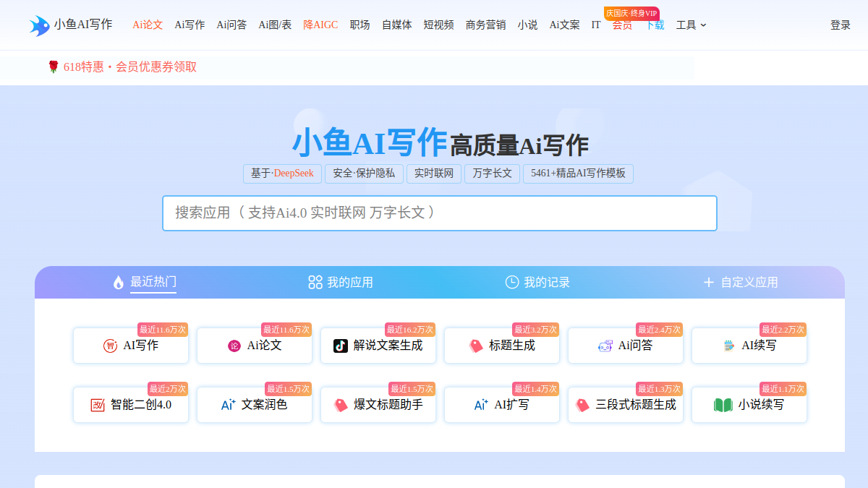The height and width of the screenshot is (488, 868).
Task: Click the 安全·保护隐私 tag
Action: [364, 174]
